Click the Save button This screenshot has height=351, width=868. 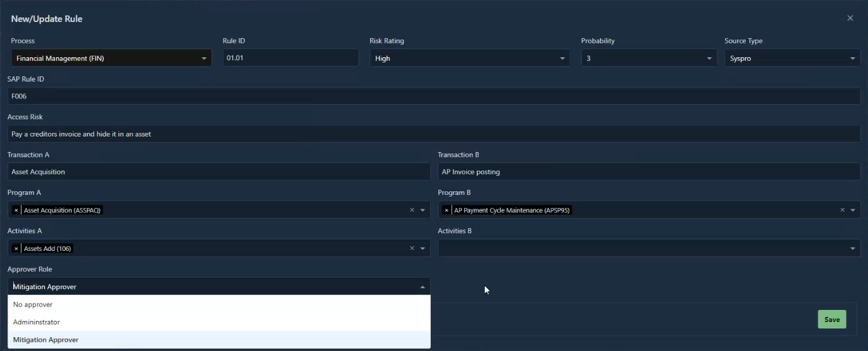coord(832,319)
